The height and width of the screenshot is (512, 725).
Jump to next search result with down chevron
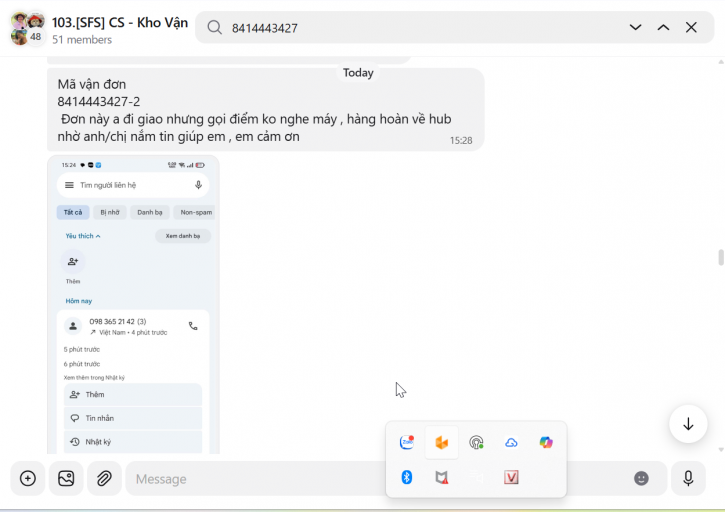pos(635,27)
